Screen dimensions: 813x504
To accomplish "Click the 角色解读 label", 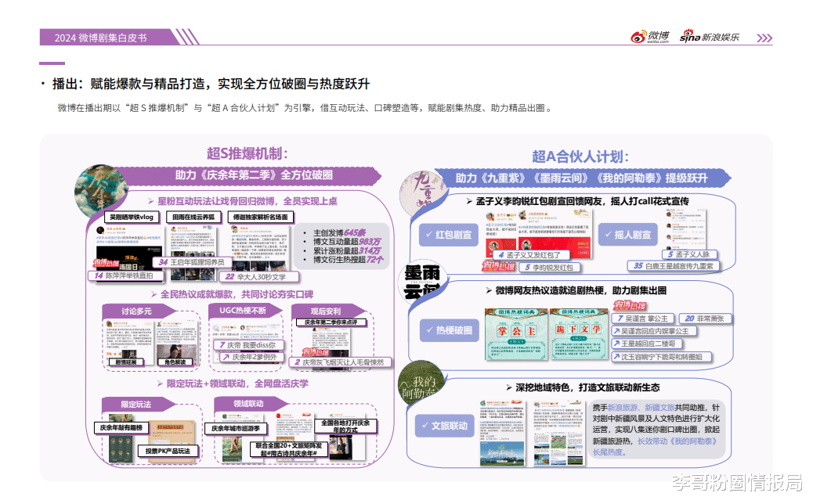I will (175, 362).
